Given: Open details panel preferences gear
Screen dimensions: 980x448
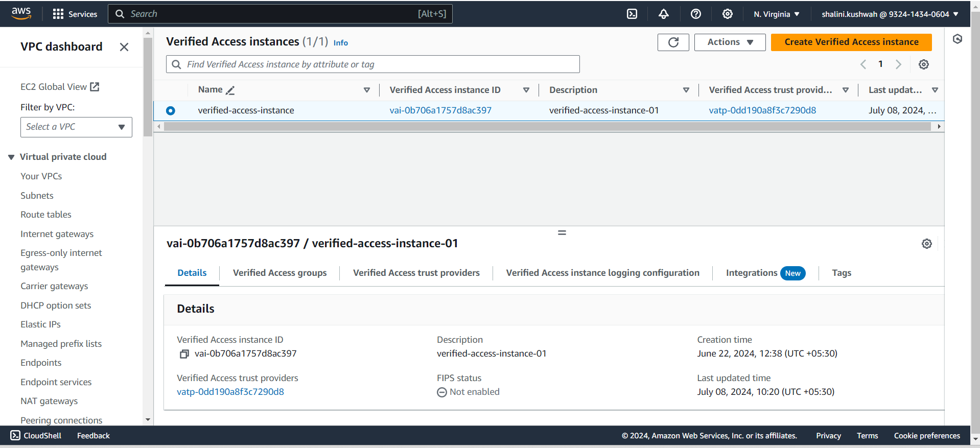Looking at the screenshot, I should click(927, 244).
